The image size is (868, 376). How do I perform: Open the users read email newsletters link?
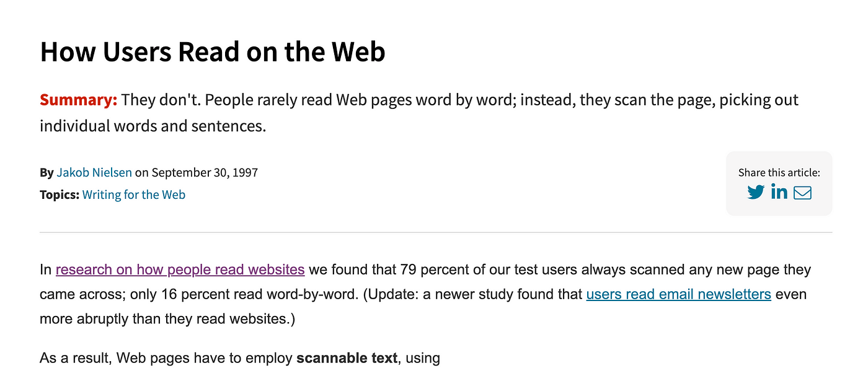(x=679, y=294)
